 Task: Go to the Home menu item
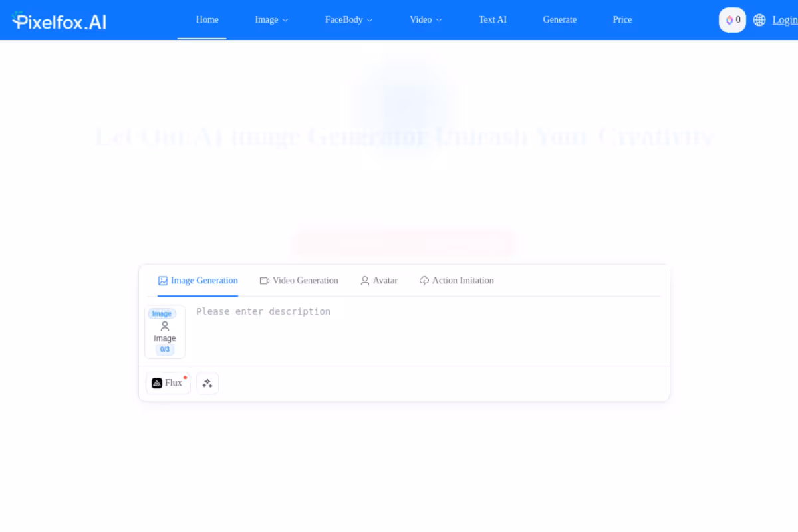click(x=207, y=20)
